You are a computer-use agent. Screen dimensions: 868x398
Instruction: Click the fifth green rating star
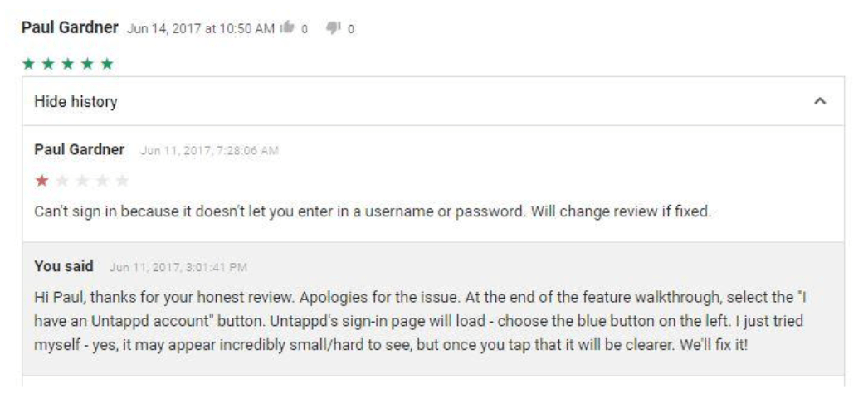pyautogui.click(x=107, y=64)
